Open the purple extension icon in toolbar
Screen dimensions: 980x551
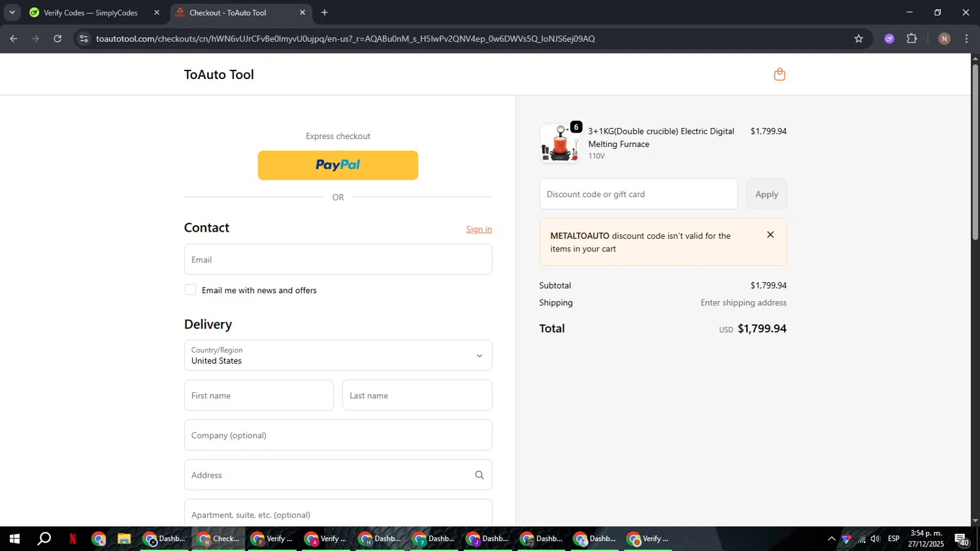coord(889,39)
